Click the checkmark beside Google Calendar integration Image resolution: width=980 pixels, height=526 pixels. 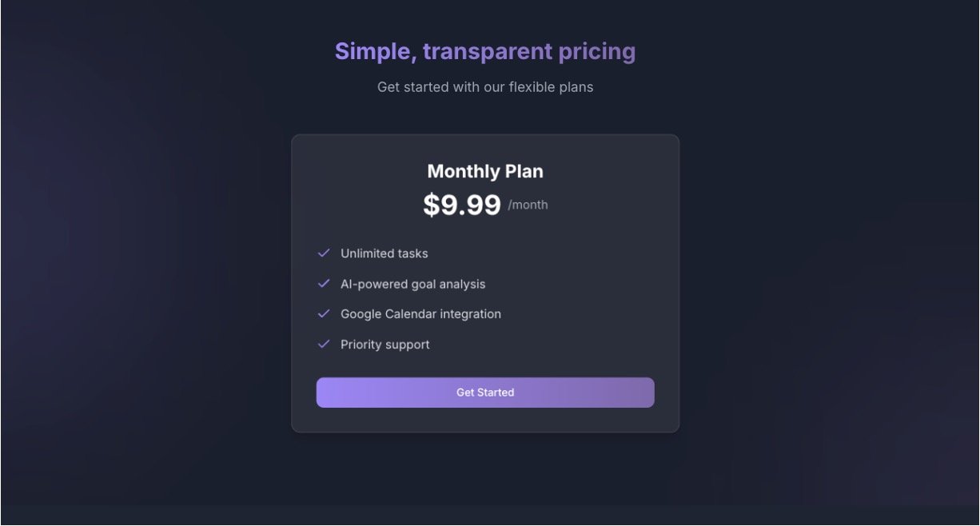pos(324,314)
